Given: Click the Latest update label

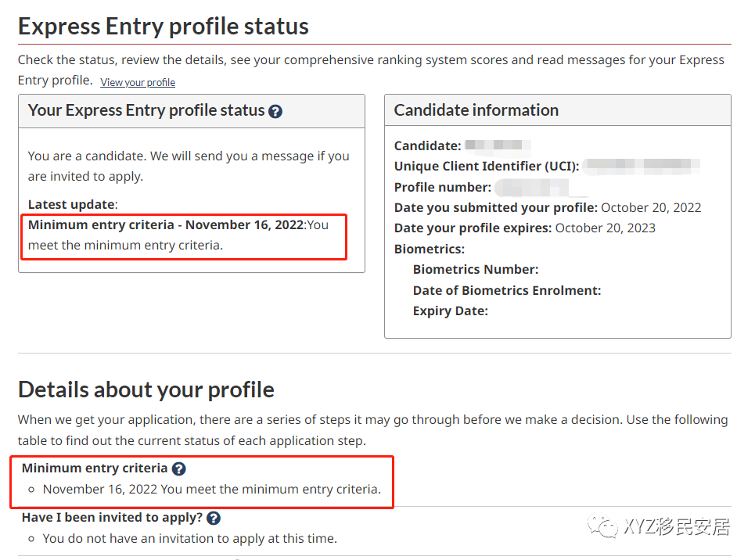Looking at the screenshot, I should pyautogui.click(x=72, y=204).
